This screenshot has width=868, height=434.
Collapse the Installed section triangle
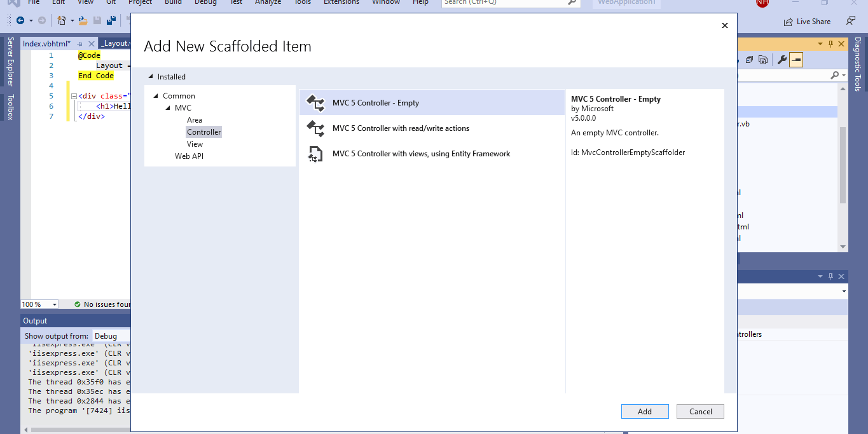tap(151, 77)
